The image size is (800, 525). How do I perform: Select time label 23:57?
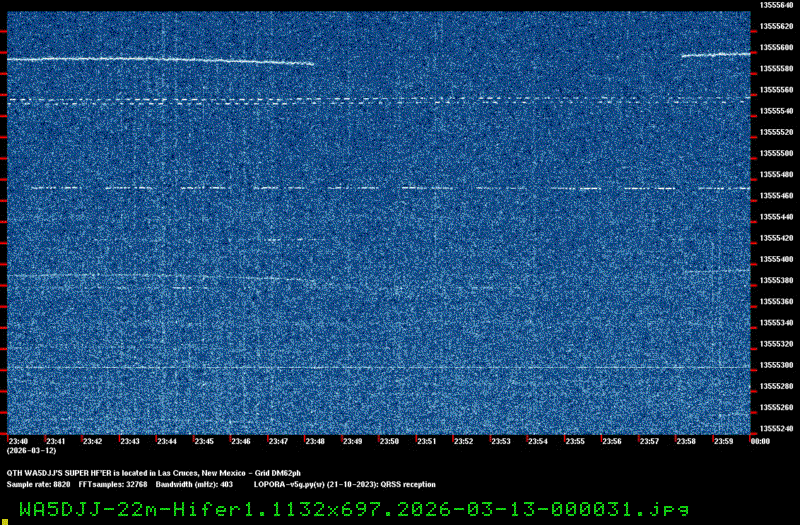649,441
